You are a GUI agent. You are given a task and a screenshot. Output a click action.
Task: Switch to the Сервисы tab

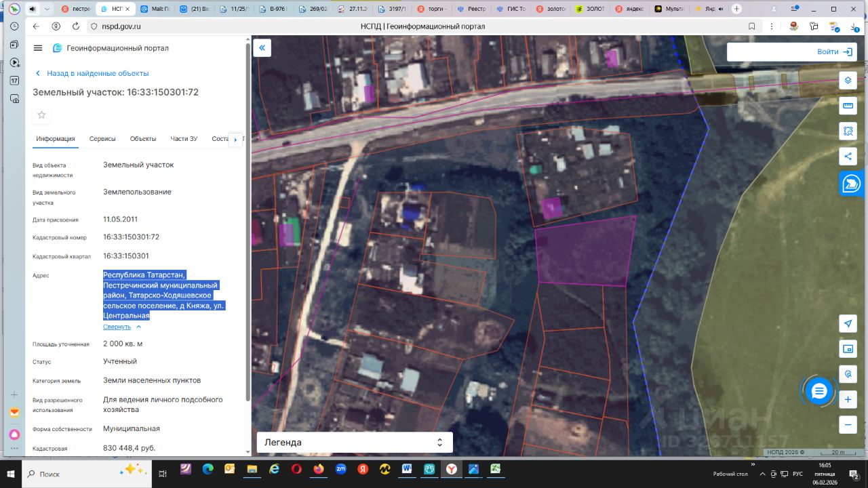point(102,139)
